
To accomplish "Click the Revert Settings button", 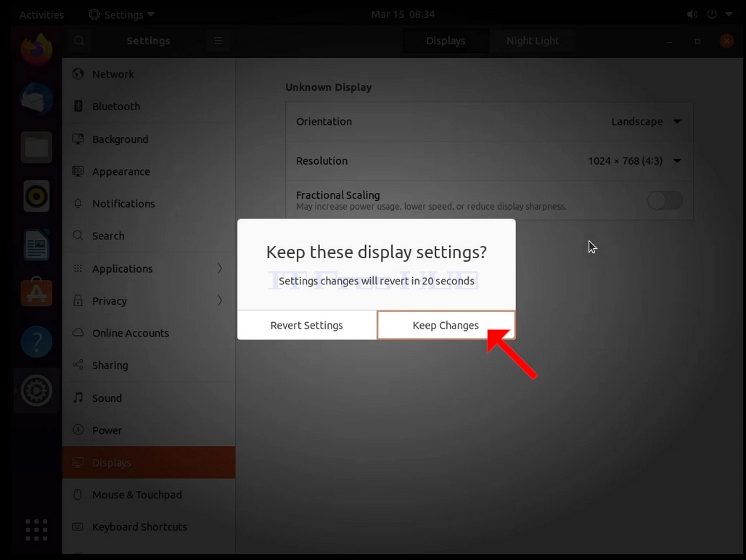I will 307,325.
